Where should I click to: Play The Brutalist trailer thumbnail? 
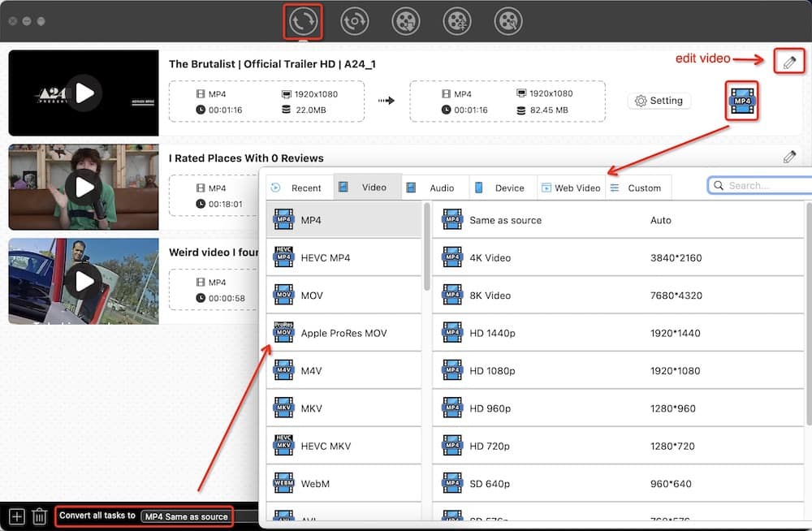pyautogui.click(x=84, y=92)
